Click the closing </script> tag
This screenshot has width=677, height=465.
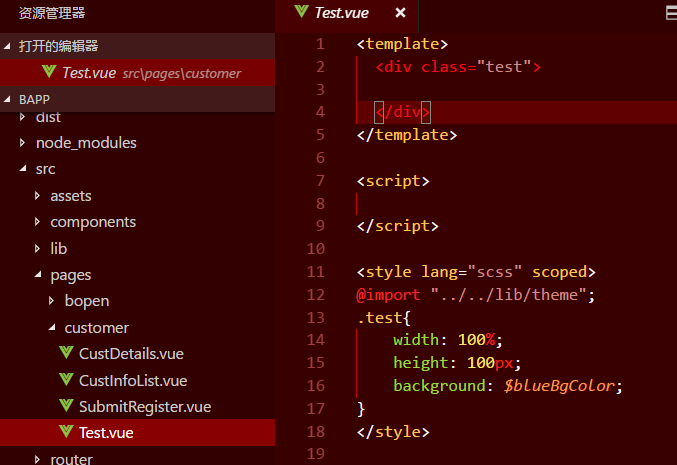click(x=398, y=227)
